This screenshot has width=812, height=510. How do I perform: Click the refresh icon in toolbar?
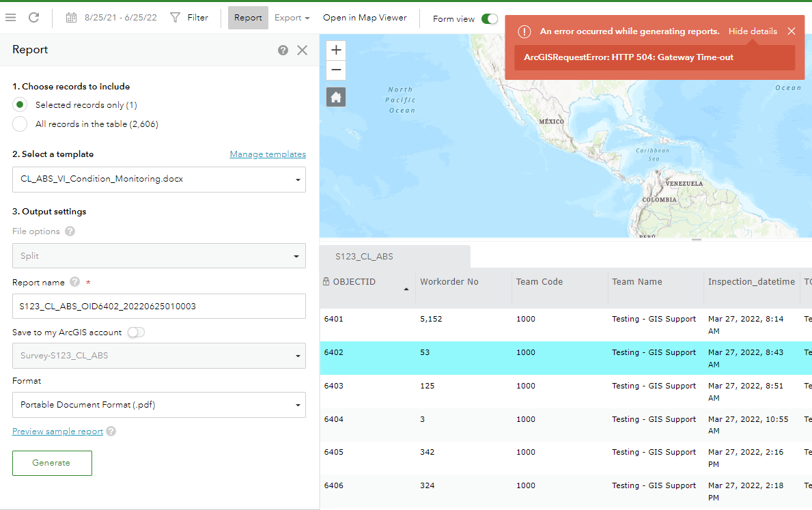(x=33, y=18)
